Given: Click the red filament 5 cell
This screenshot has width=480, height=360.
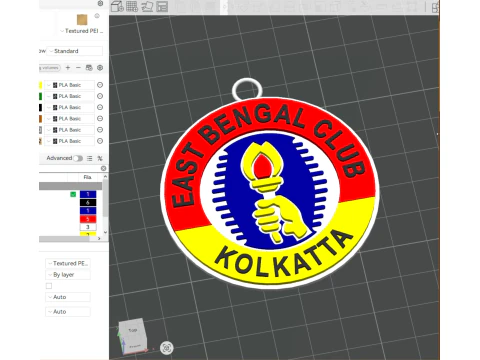Looking at the screenshot, I should 88,219.
